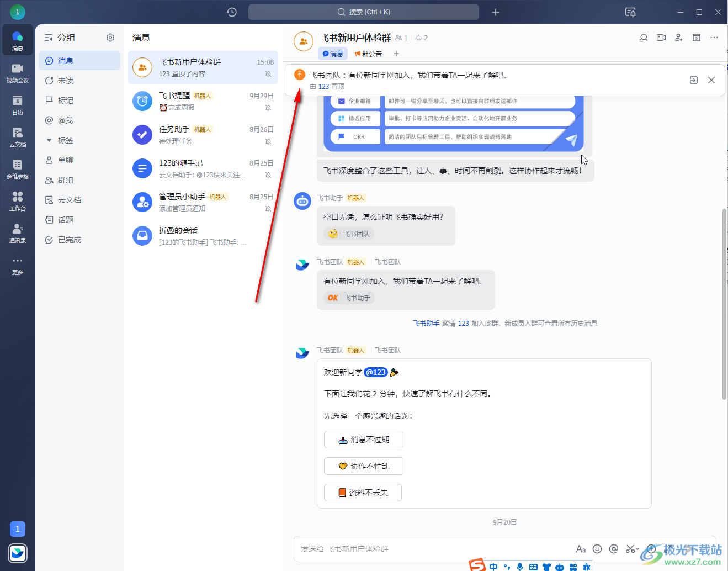
Task: Open the chat header more options ellipsis
Action: click(x=714, y=38)
